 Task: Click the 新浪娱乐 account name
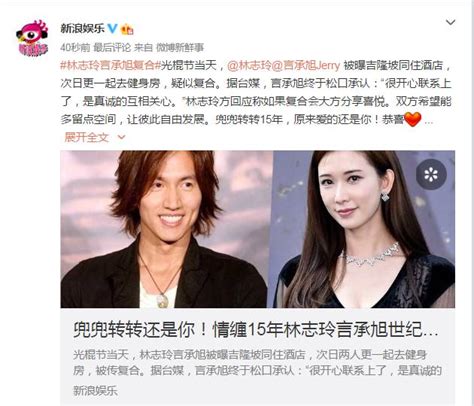[82, 29]
